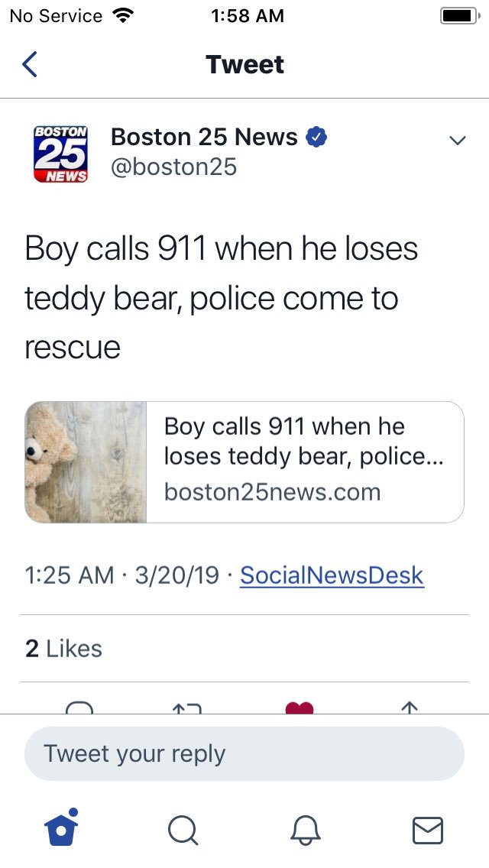Tap the battery icon in status bar
Viewport: 489px width, 868px height.
point(460,16)
